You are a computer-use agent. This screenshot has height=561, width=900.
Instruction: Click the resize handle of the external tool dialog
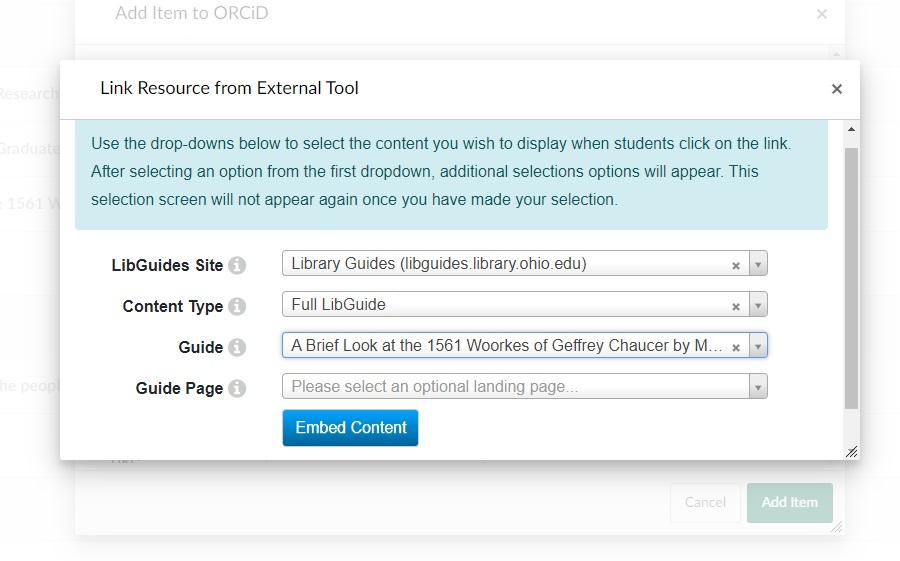[851, 452]
